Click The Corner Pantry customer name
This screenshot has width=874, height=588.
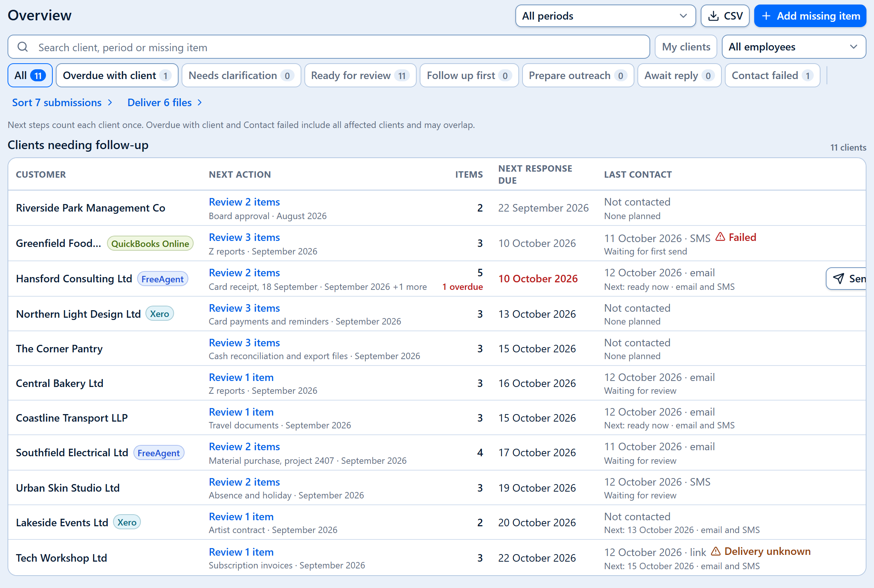point(59,349)
